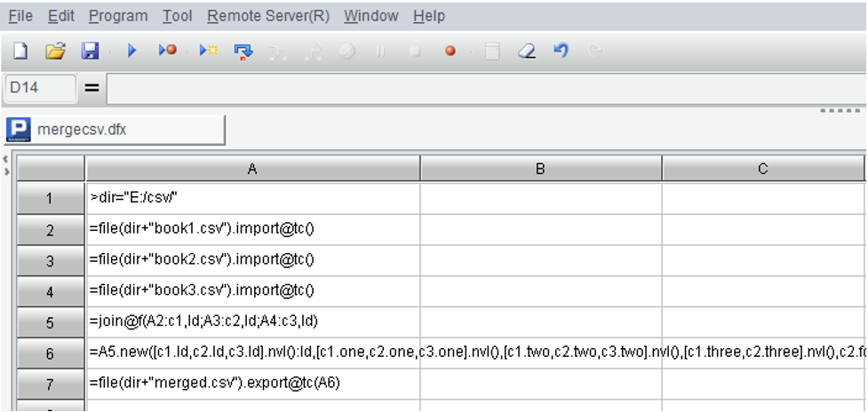Screen dimensions: 868x412
Task: Save the script with the floppy disk icon
Action: click(x=90, y=51)
